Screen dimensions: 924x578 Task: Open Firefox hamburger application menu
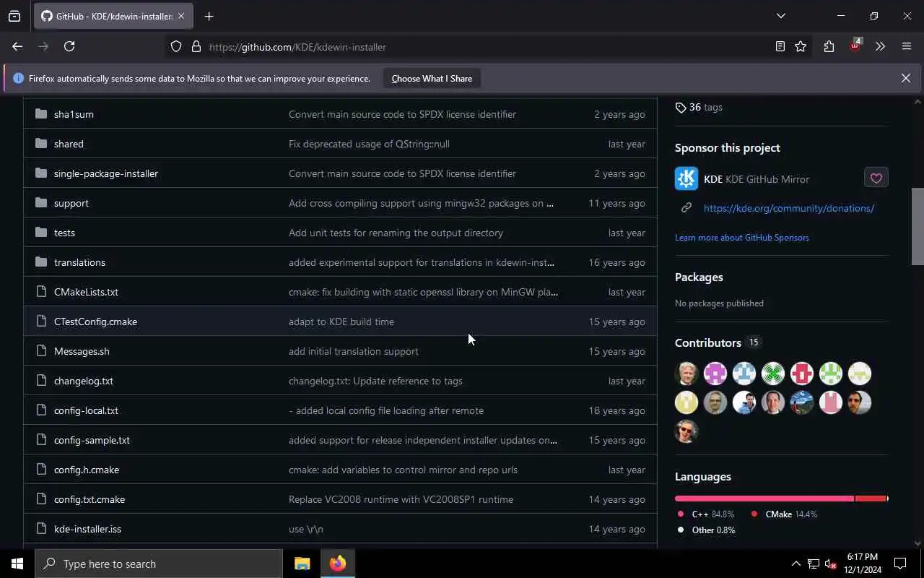pos(907,46)
